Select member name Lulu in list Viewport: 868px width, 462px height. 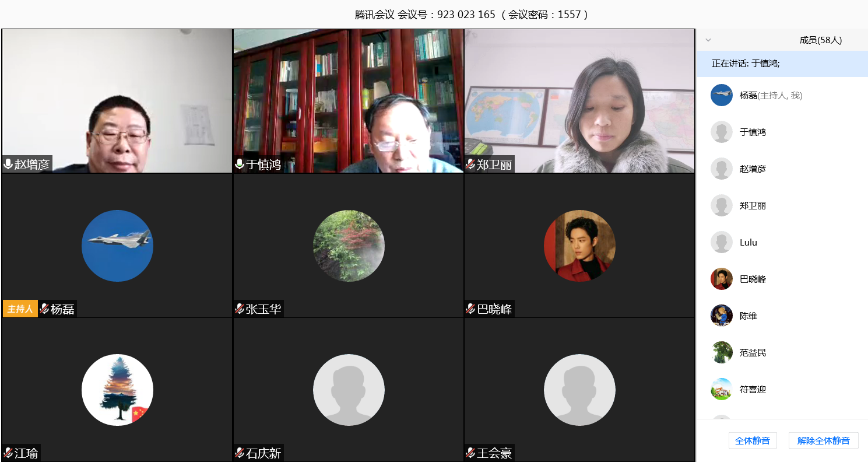coord(748,243)
